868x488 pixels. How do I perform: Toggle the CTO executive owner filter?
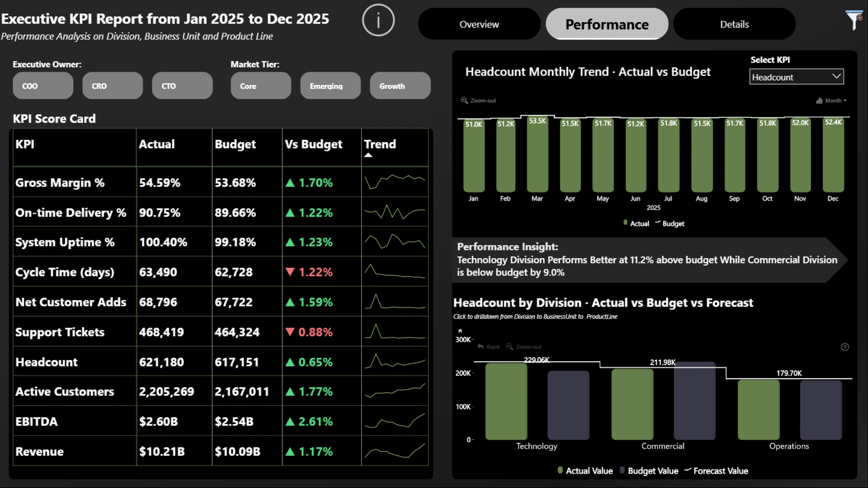click(x=182, y=86)
